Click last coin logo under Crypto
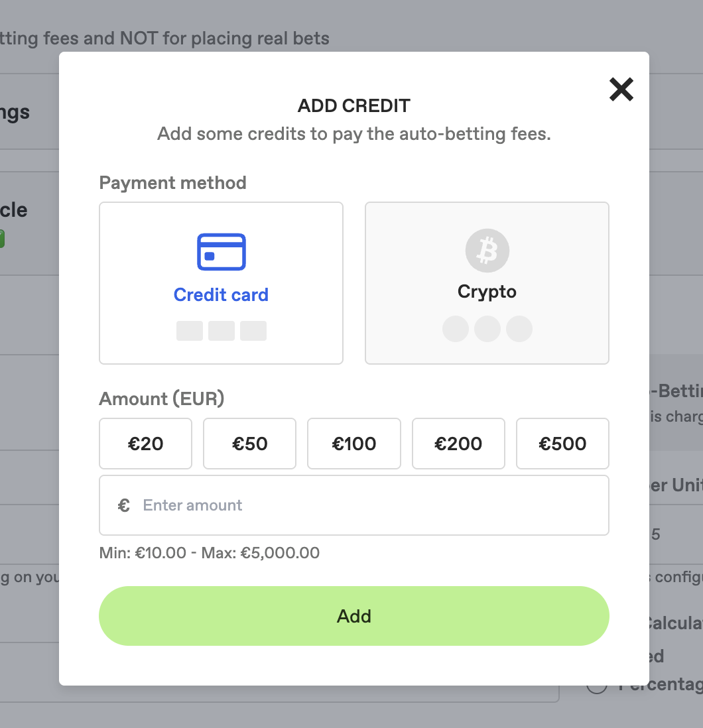The height and width of the screenshot is (728, 703). (519, 329)
